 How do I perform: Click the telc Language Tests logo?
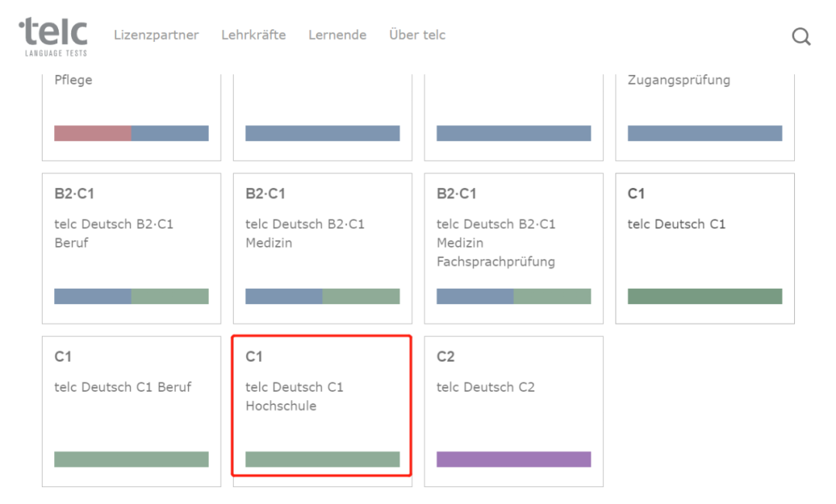click(x=53, y=36)
